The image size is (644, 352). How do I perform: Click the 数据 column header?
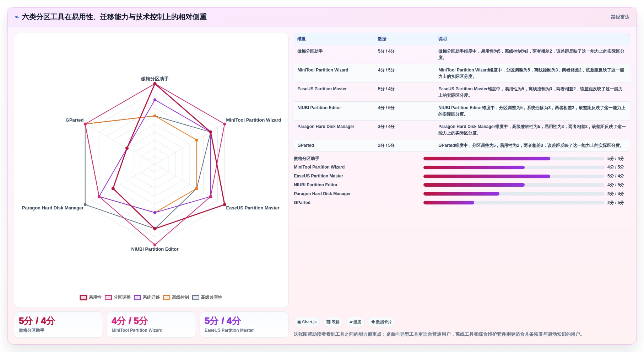tap(382, 39)
